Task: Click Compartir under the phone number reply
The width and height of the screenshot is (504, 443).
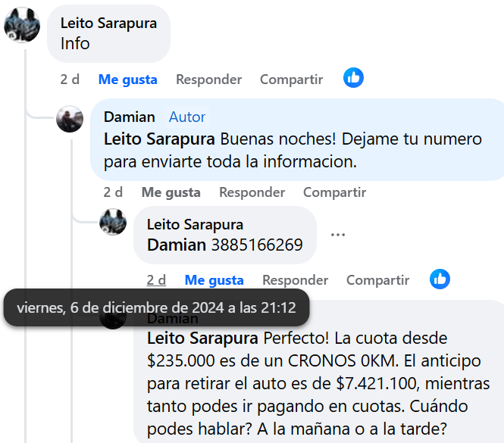Action: (x=377, y=280)
